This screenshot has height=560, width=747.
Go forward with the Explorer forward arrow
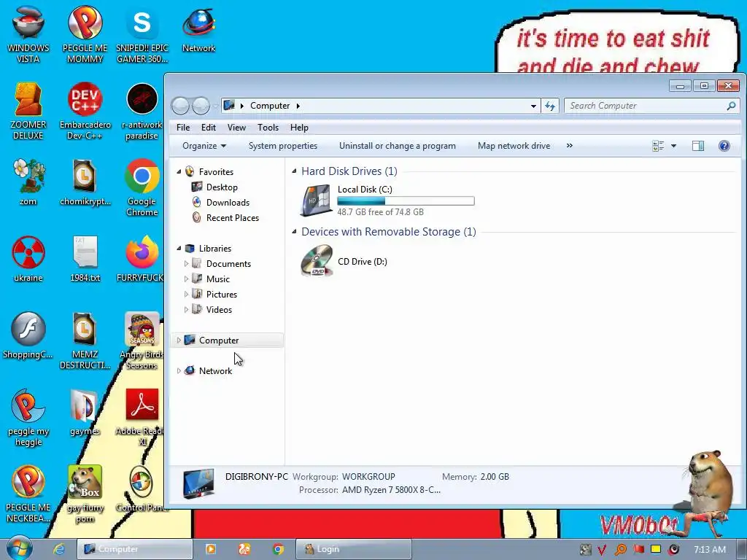point(201,106)
